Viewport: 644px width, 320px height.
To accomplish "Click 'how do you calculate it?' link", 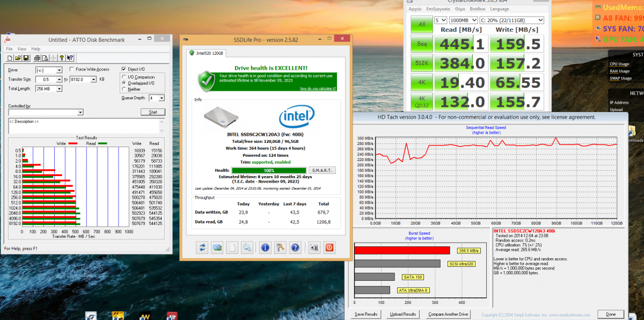I will [318, 89].
